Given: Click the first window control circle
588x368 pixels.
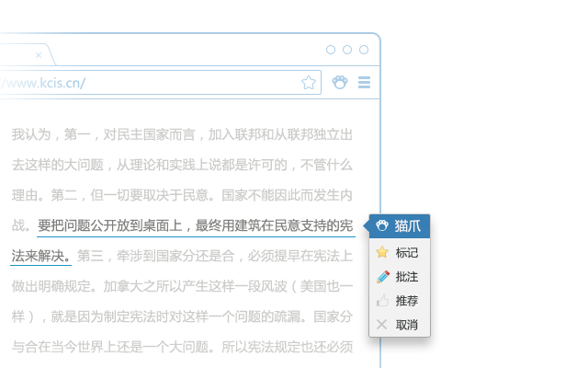Looking at the screenshot, I should click(x=331, y=50).
